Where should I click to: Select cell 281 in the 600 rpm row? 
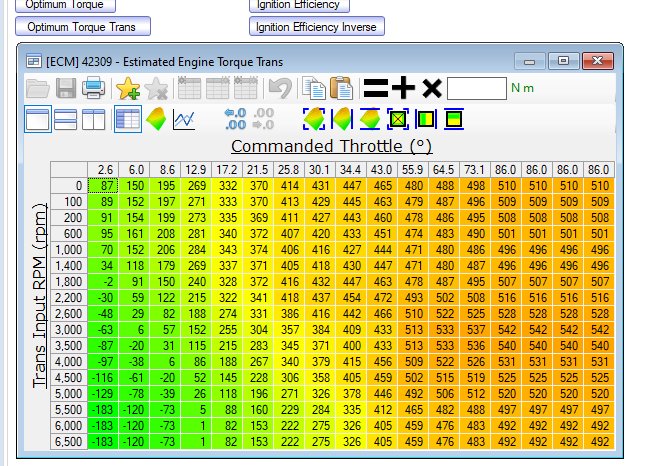(x=196, y=234)
